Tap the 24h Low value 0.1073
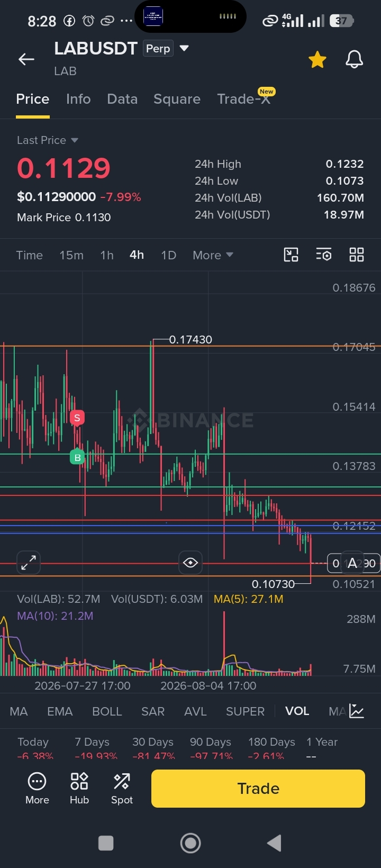 344,181
